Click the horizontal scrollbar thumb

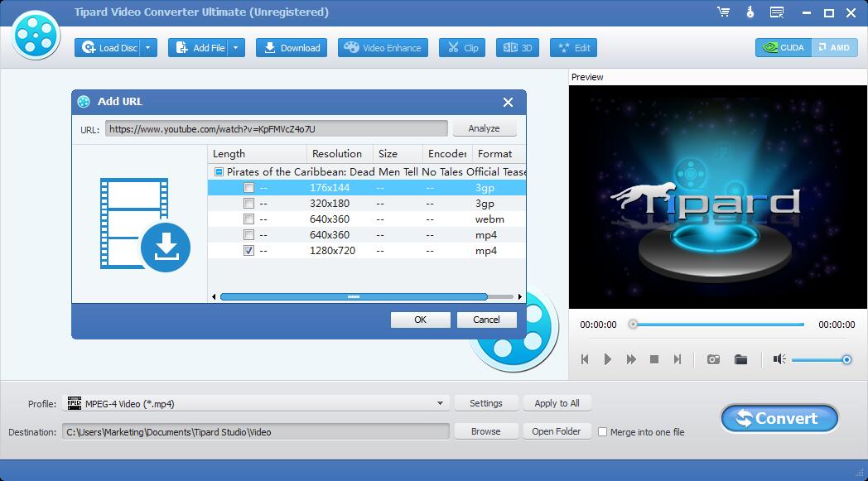click(354, 296)
